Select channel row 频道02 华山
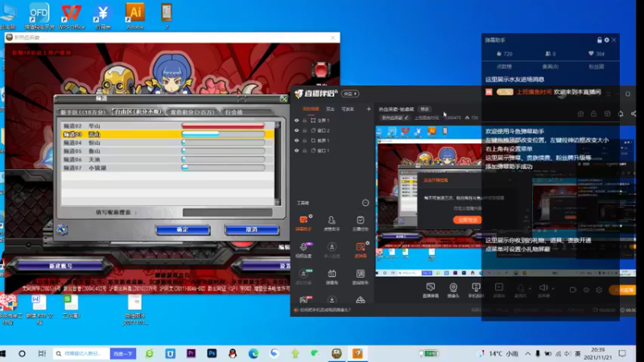Viewport: 644px width, 362px height. click(167, 125)
